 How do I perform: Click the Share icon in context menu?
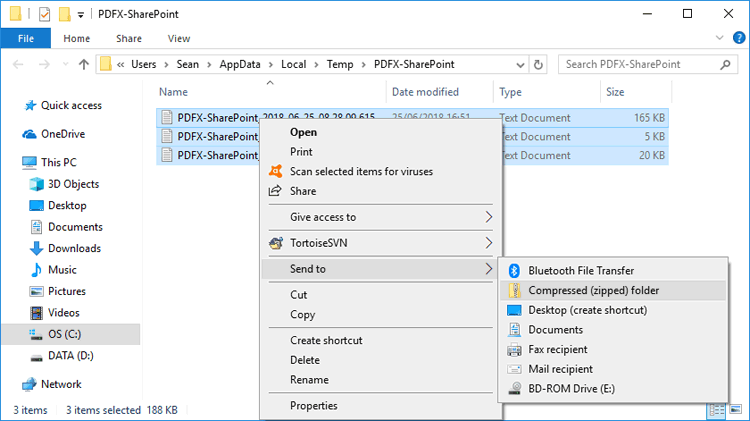(275, 191)
